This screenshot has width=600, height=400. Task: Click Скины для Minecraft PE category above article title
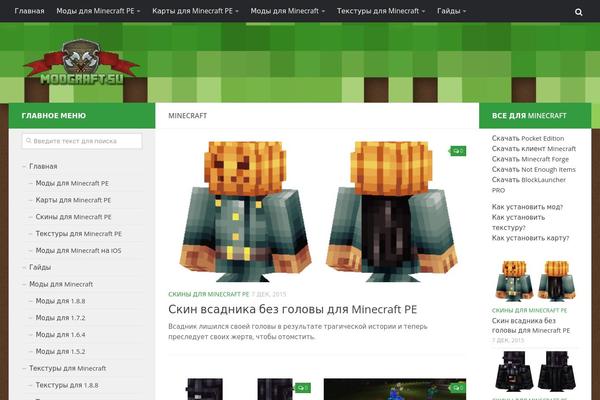(x=209, y=294)
